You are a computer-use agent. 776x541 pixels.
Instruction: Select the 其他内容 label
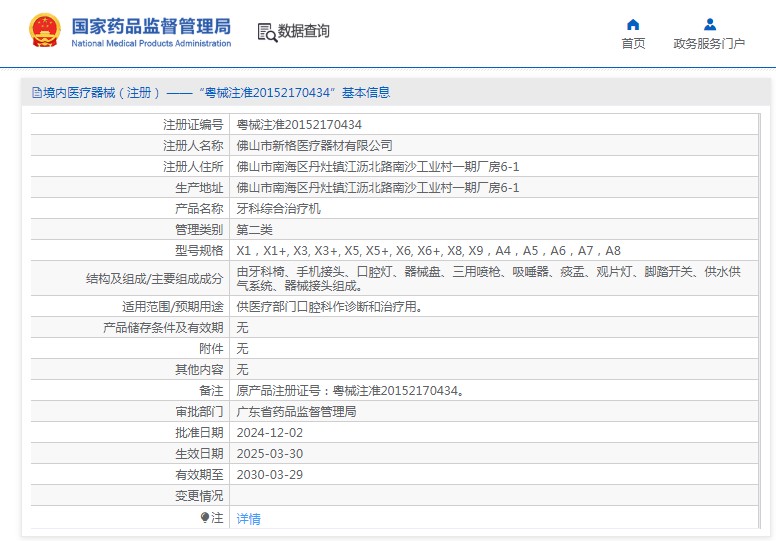[x=199, y=370]
